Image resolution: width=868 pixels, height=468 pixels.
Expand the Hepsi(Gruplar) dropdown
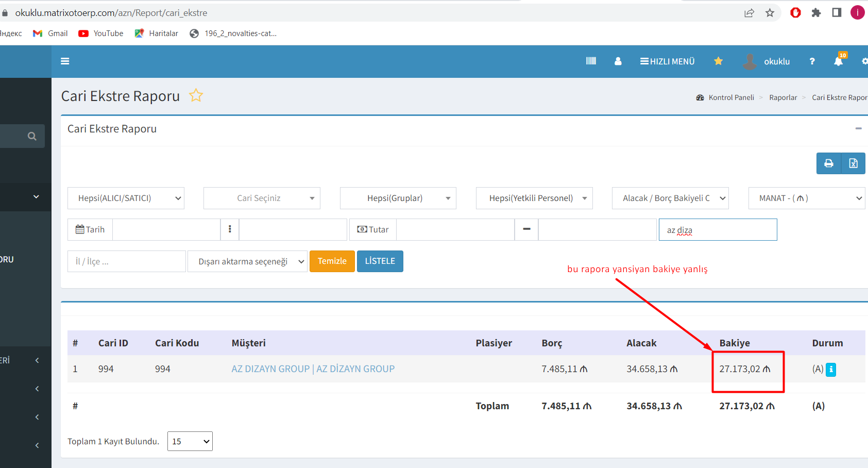tap(398, 198)
